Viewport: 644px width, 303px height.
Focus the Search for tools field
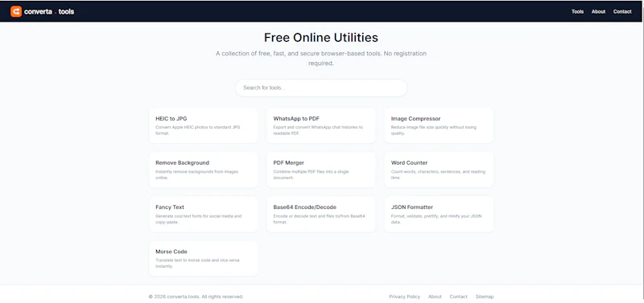click(x=321, y=88)
